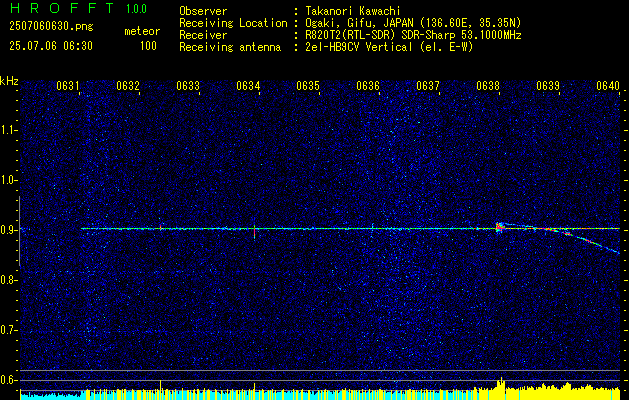
Task: Select the file name 2507060630.png
Action: 51,27
